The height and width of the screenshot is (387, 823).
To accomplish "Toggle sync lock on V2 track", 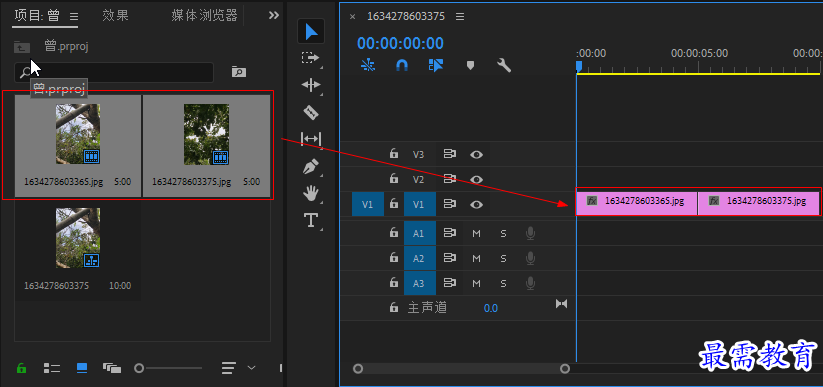I will click(x=449, y=180).
